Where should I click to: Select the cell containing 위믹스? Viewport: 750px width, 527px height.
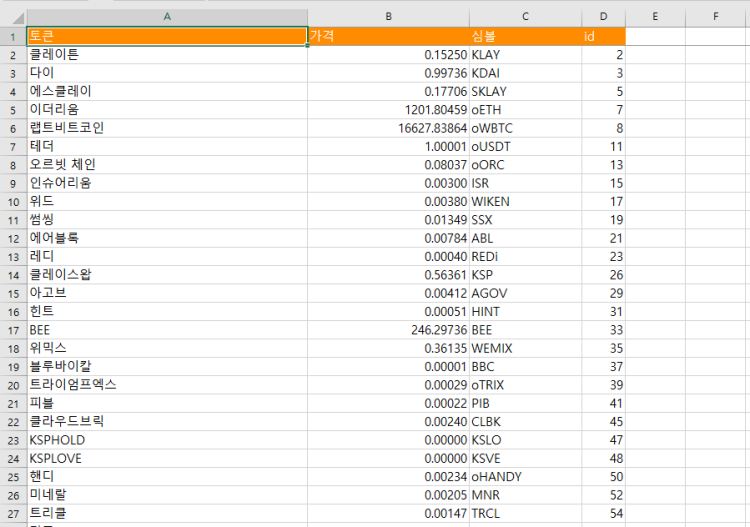[167, 348]
